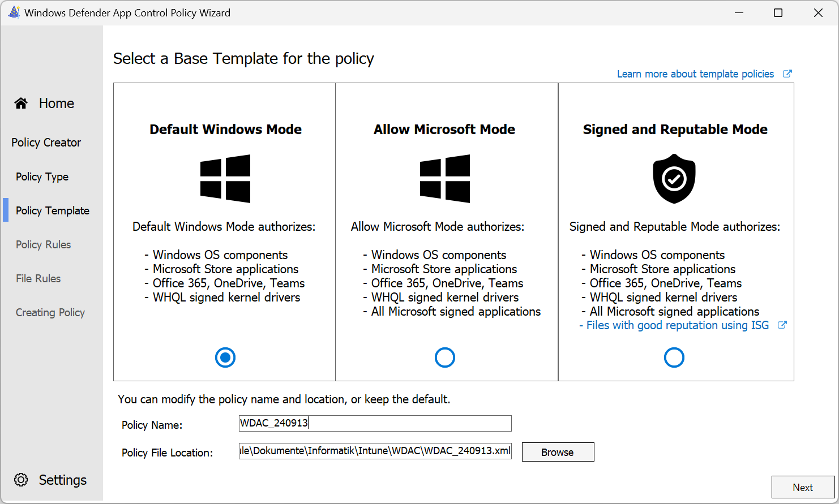Click the Home house icon

click(21, 103)
